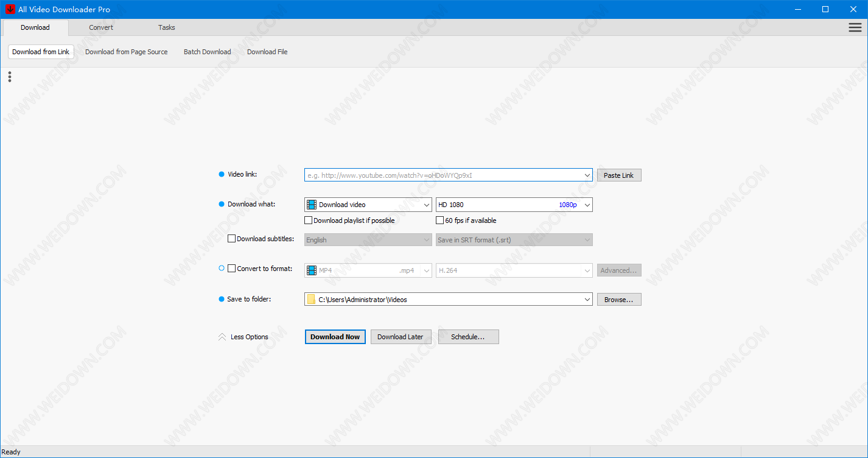This screenshot has height=458, width=868.
Task: Enable 60 fps if available checkbox
Action: pos(440,220)
